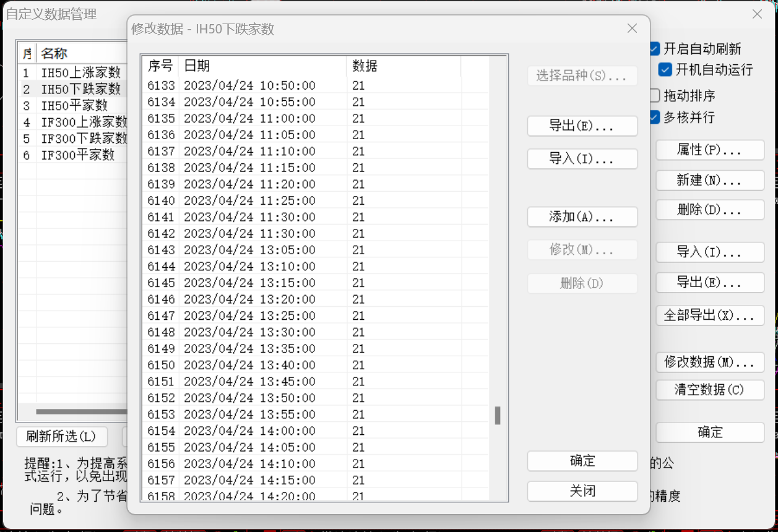This screenshot has height=532, width=778.
Task: Toggle 开启自动刷新 checkbox in 自定义数据管理
Action: coord(654,49)
